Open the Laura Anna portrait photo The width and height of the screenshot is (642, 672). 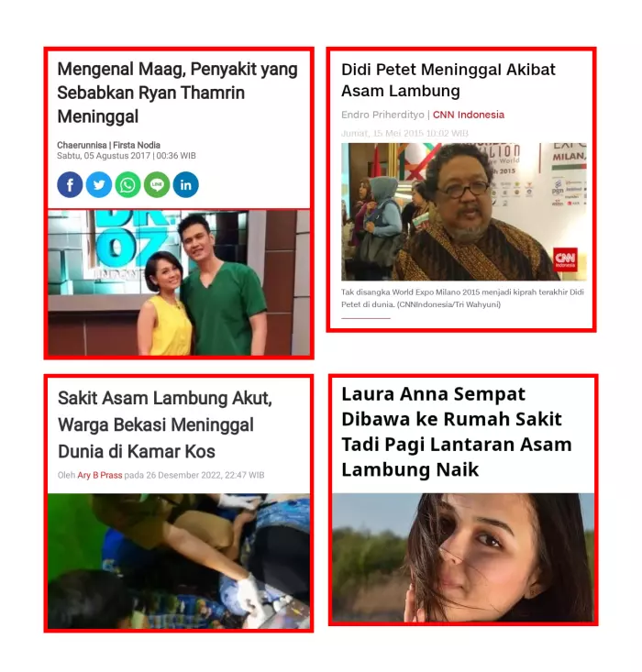pyautogui.click(x=463, y=557)
